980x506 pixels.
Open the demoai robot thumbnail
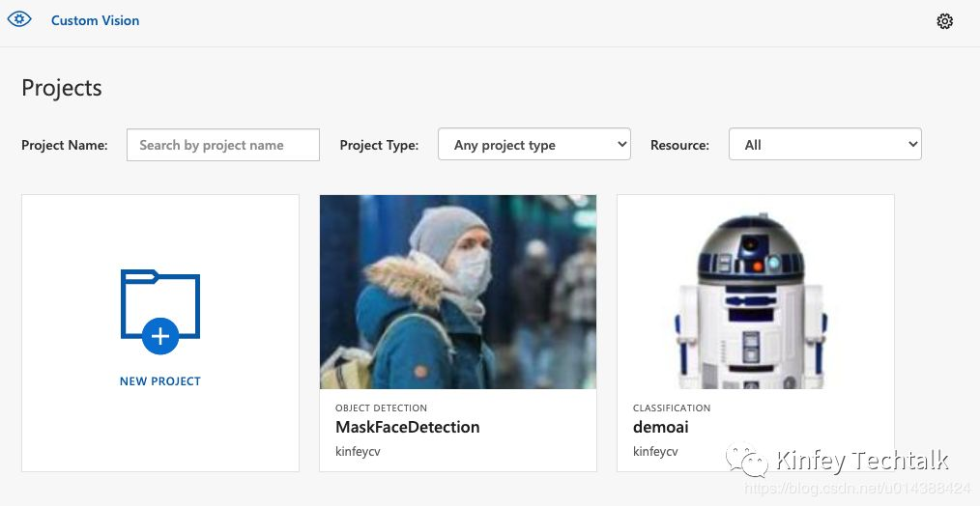[x=756, y=292]
